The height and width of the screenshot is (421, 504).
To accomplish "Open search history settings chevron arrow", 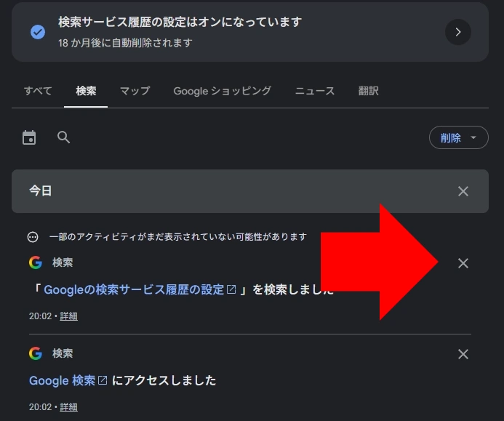I will pos(457,32).
